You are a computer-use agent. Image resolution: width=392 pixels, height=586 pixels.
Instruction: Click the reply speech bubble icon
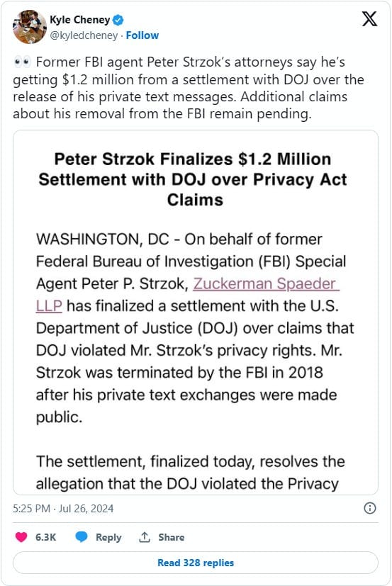pos(82,537)
